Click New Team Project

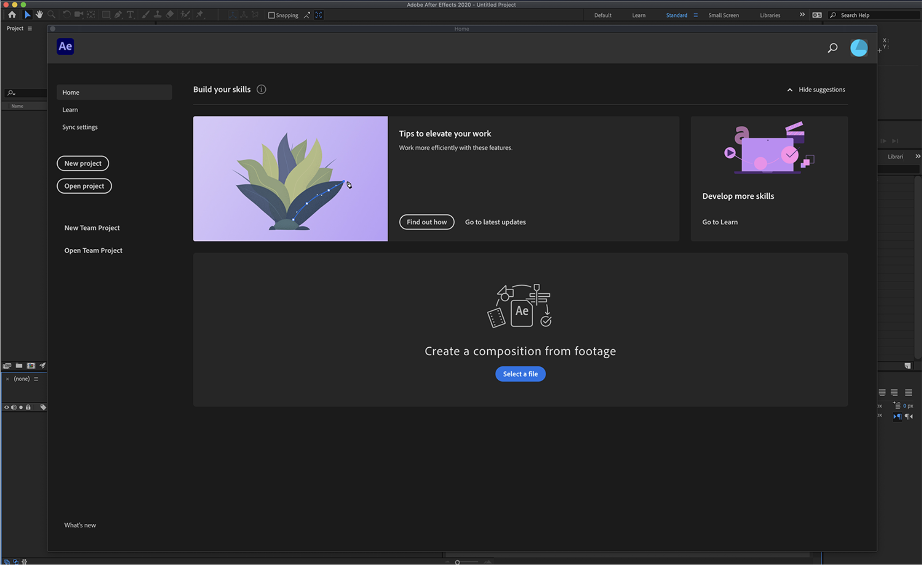tap(92, 228)
